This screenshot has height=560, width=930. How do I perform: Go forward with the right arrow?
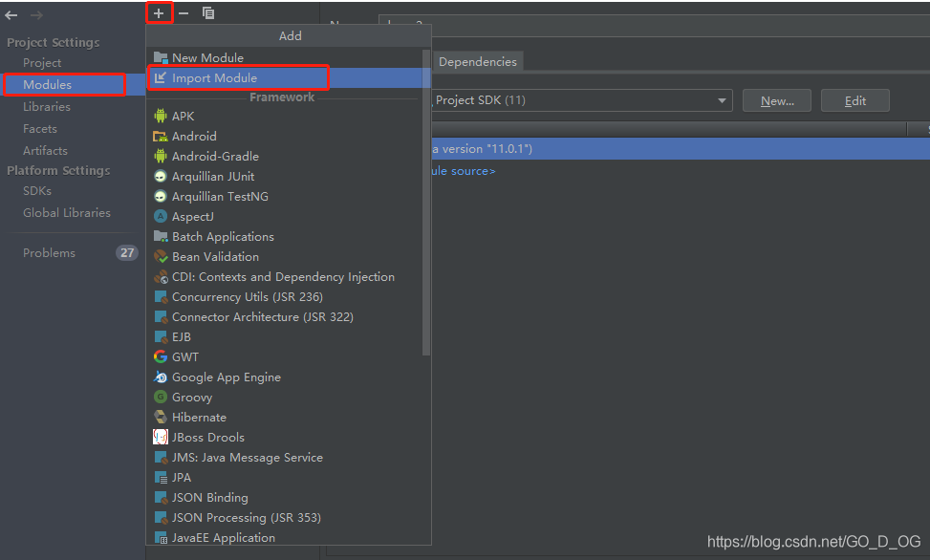pos(36,15)
